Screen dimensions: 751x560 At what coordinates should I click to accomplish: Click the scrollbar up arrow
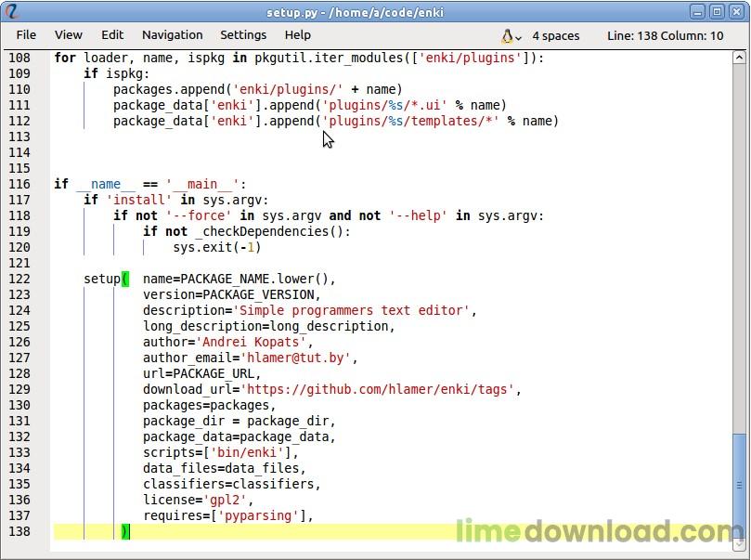coord(738,58)
